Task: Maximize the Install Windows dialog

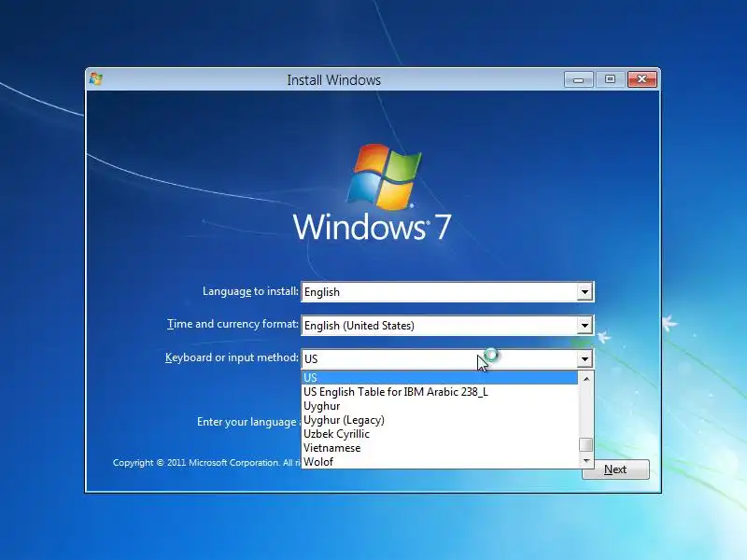Action: [x=610, y=79]
